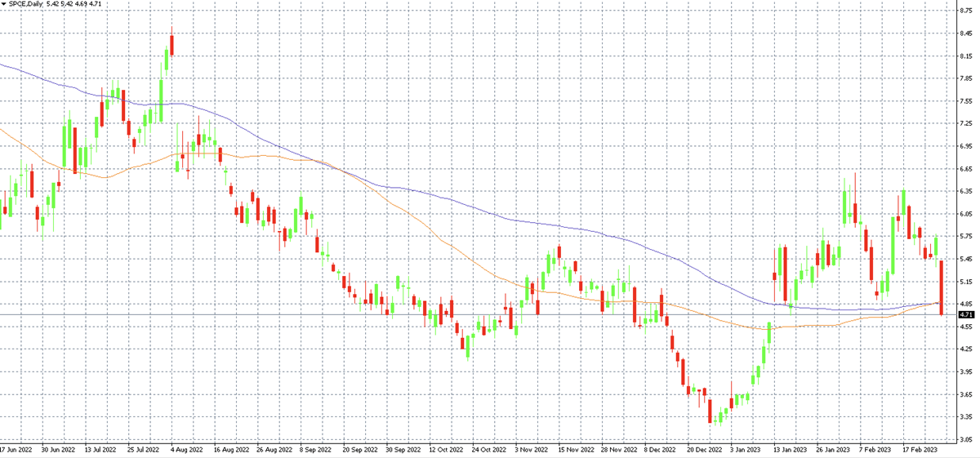Select the 13 Jan 2023 date label
The image size is (980, 458).
click(x=791, y=449)
